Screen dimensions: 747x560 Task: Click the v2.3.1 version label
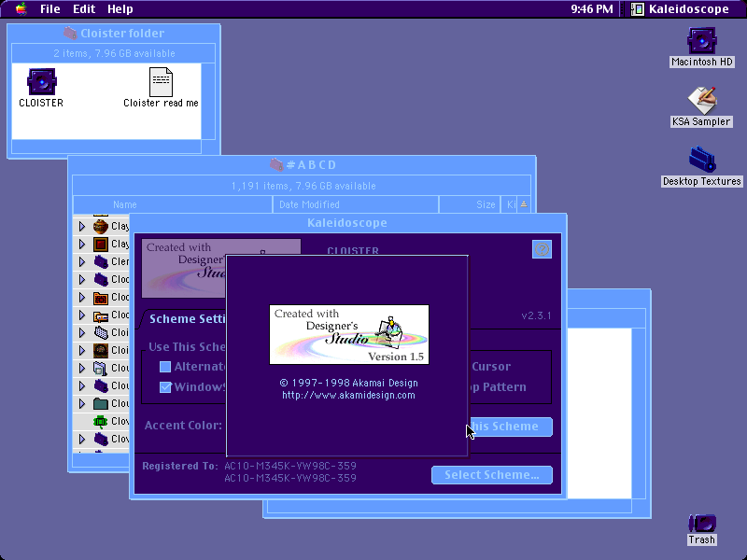(536, 315)
